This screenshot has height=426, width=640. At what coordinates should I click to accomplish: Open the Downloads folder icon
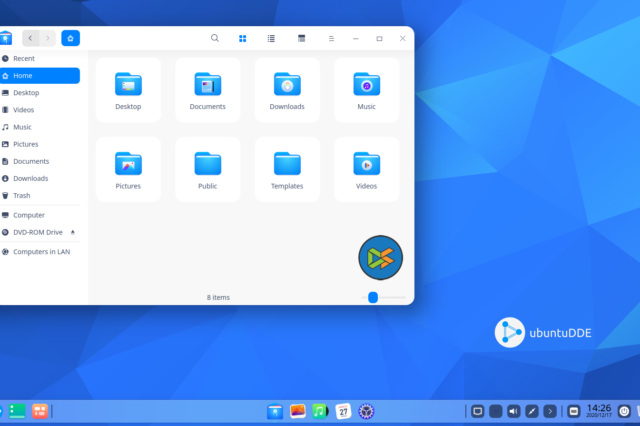(287, 84)
